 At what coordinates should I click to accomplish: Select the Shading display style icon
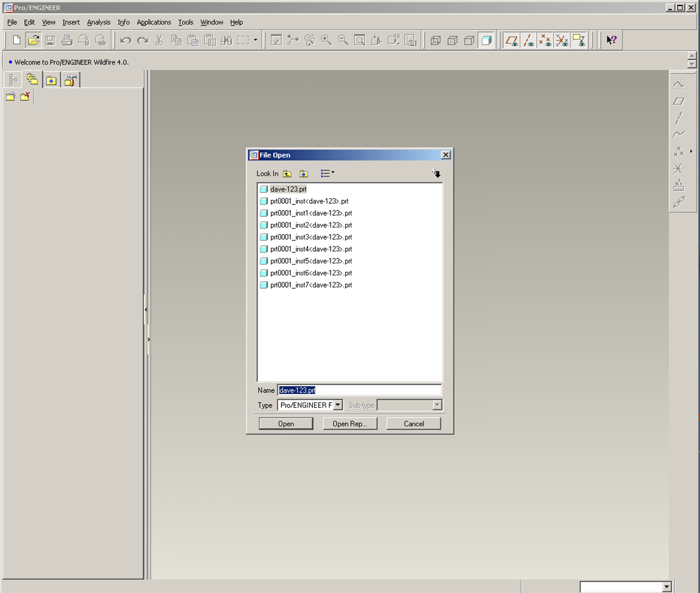point(486,40)
